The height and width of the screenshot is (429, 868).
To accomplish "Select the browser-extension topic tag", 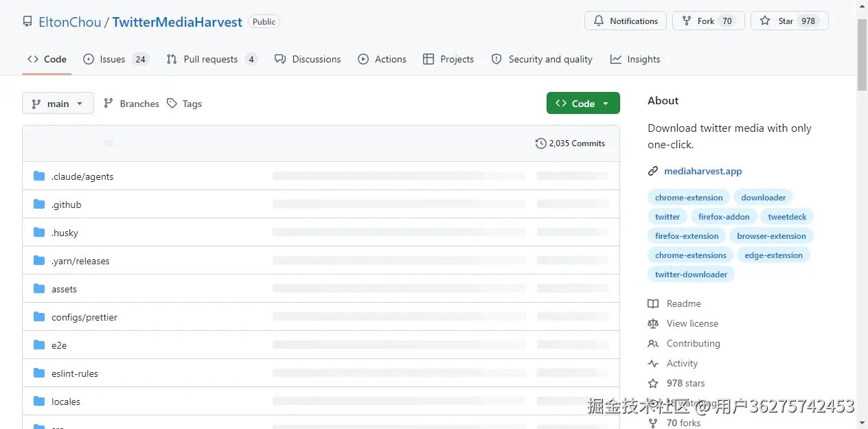I will coord(771,236).
